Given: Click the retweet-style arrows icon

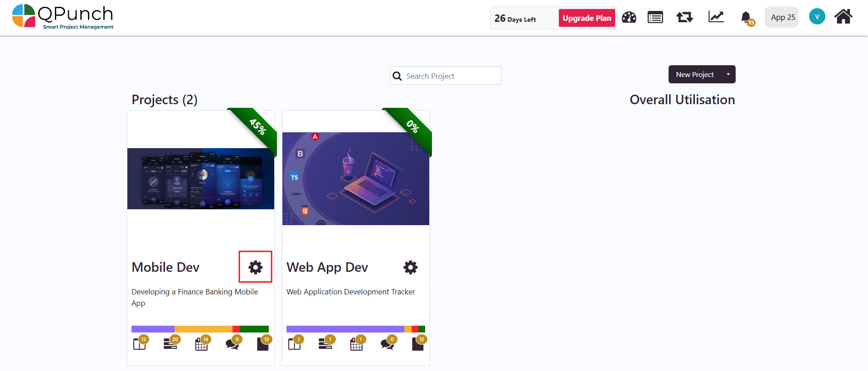Looking at the screenshot, I should pyautogui.click(x=684, y=18).
